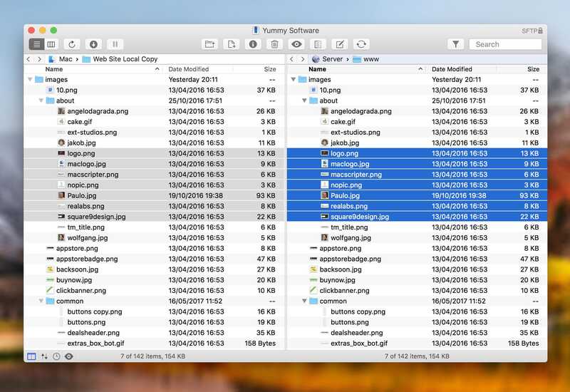Go back in the Server pane
Screen dimensions: 570x392
[291, 59]
